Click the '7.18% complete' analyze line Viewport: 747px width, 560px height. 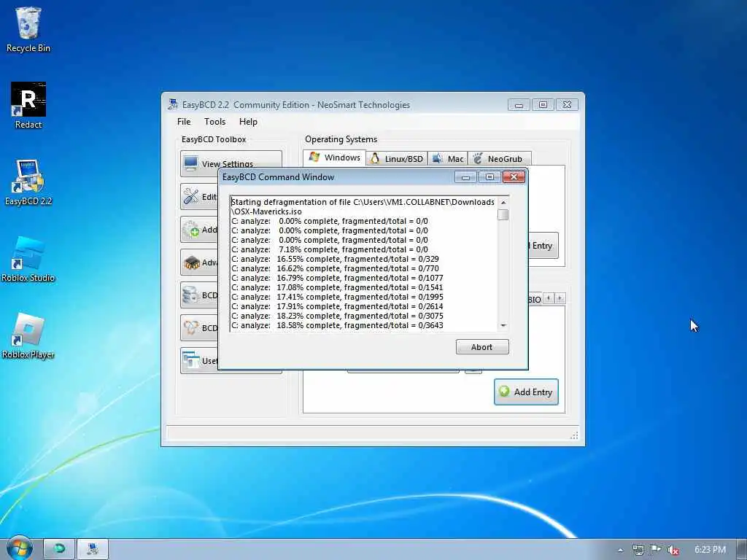330,249
